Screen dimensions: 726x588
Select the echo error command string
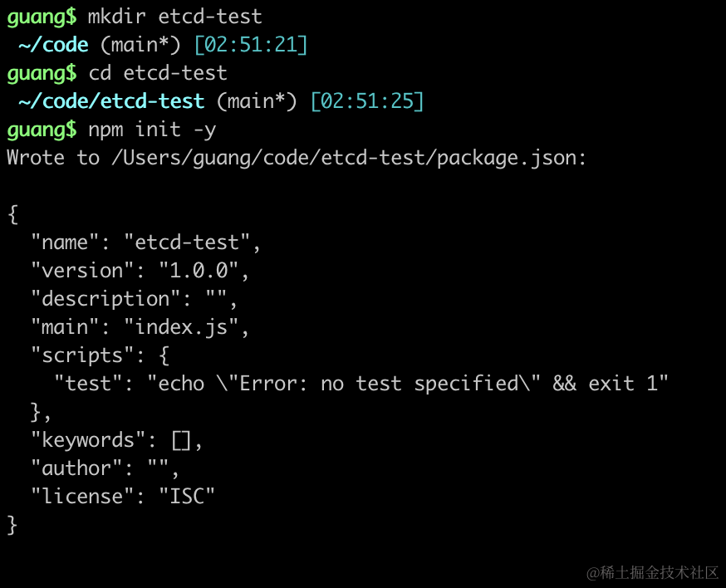pyautogui.click(x=407, y=384)
